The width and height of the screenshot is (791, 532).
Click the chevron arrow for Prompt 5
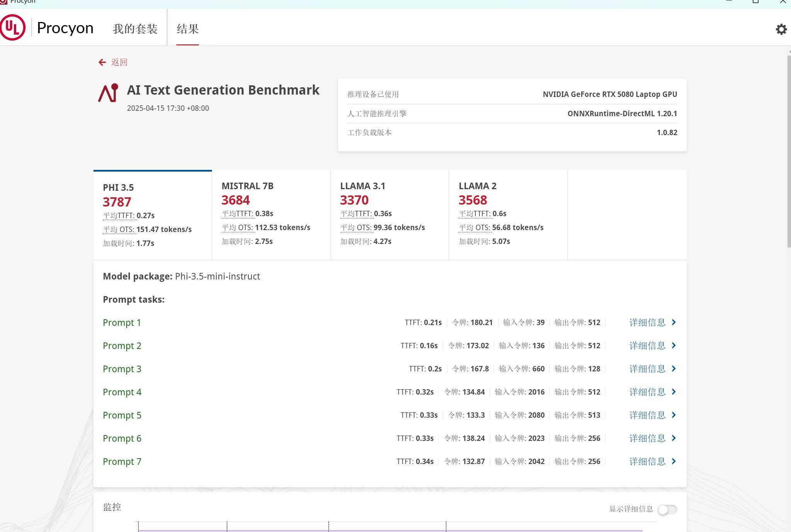coord(674,415)
